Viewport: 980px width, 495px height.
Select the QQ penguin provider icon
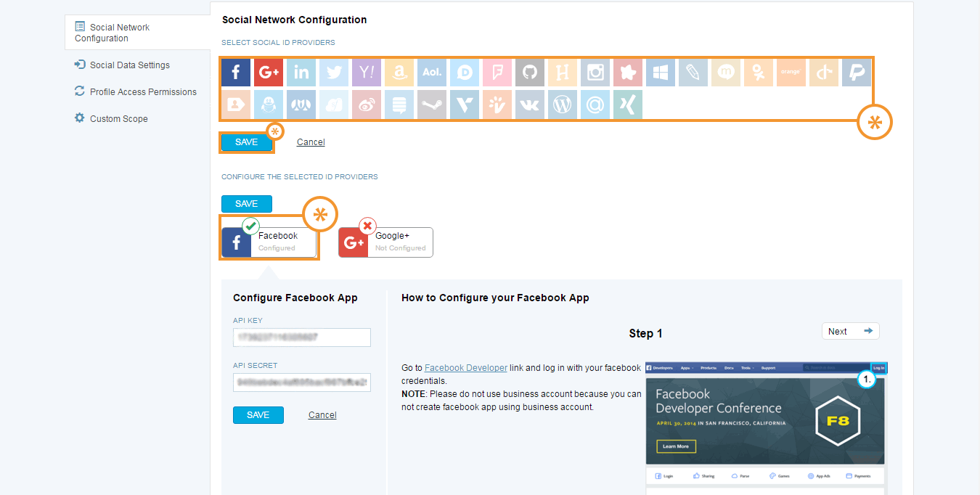pyautogui.click(x=269, y=105)
